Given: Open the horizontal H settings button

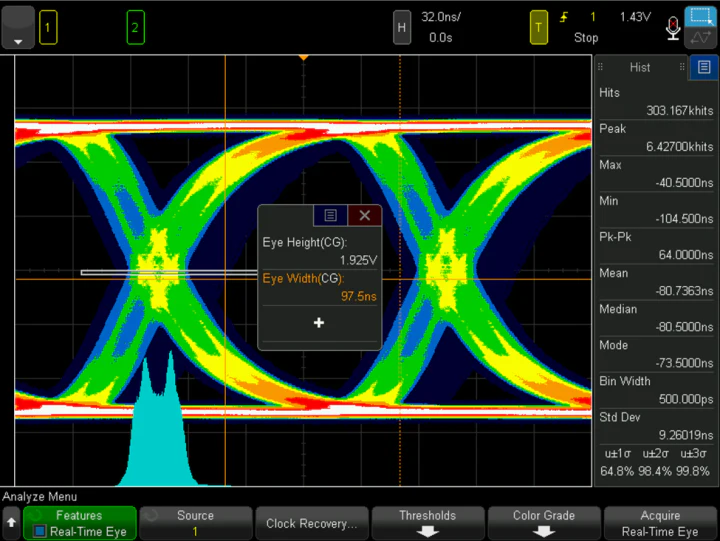Looking at the screenshot, I should click(402, 28).
